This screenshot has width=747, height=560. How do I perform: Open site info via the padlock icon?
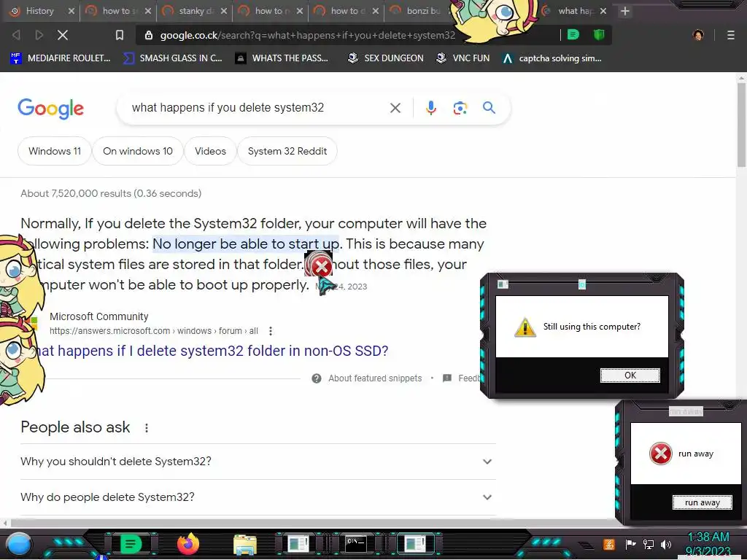coord(149,35)
